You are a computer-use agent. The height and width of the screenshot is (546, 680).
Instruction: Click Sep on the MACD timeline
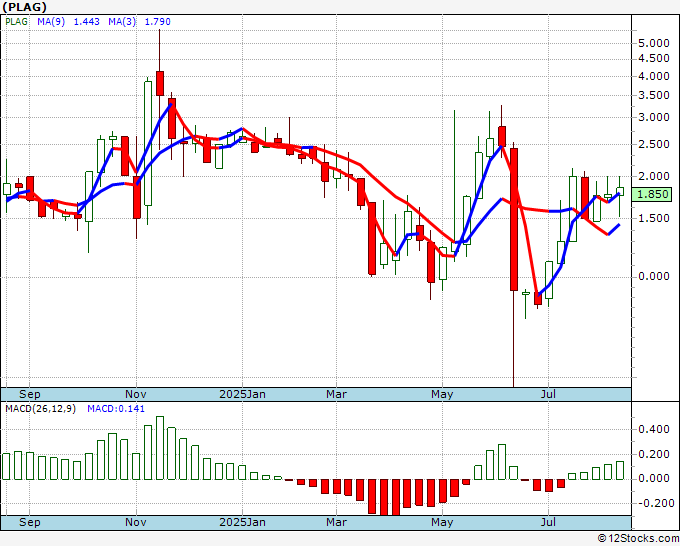[29, 522]
